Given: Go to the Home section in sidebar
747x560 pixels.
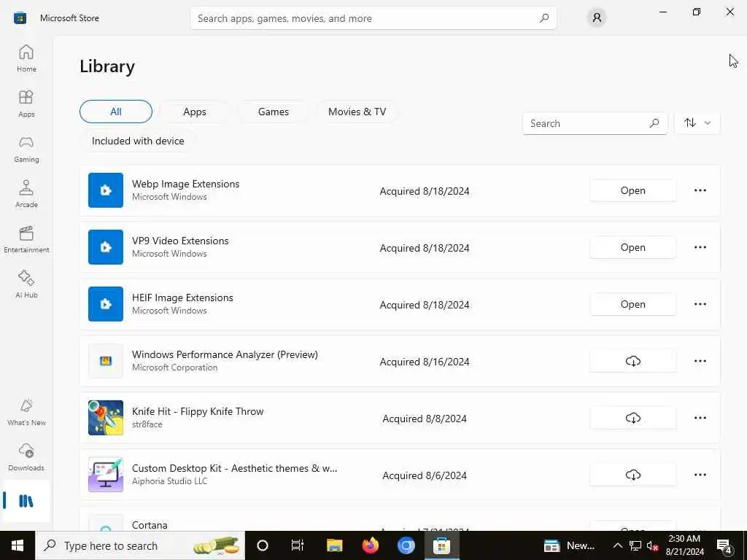Looking at the screenshot, I should coord(26,58).
